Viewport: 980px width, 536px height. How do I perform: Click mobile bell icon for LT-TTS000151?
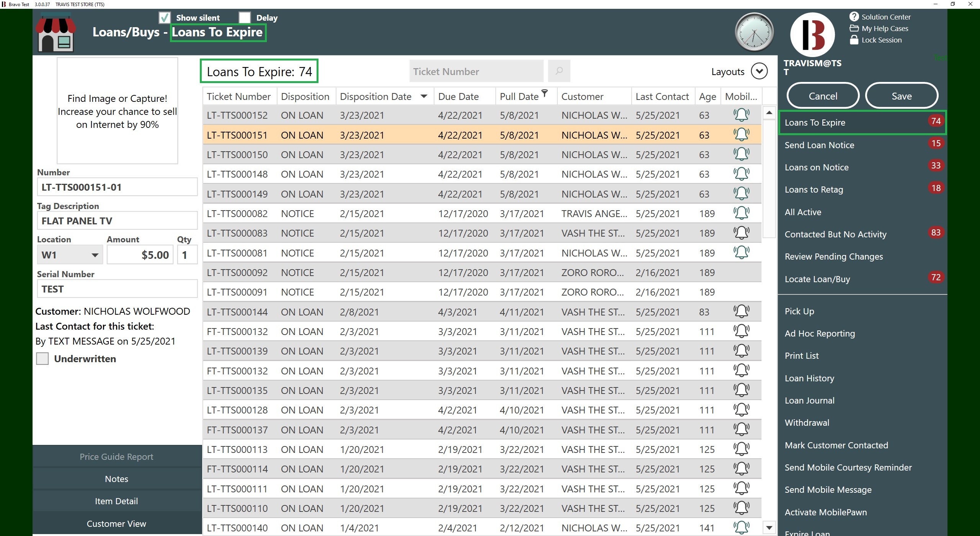[x=741, y=134]
